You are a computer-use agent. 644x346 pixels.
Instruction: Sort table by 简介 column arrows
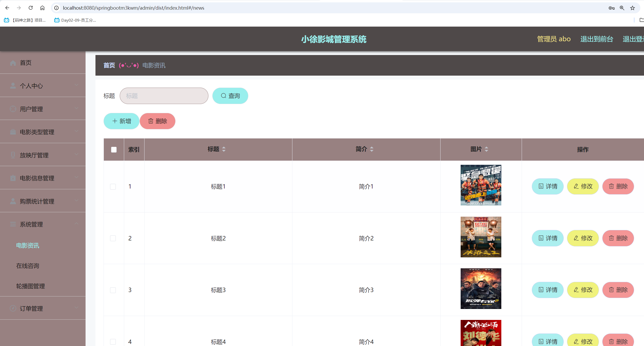click(372, 149)
